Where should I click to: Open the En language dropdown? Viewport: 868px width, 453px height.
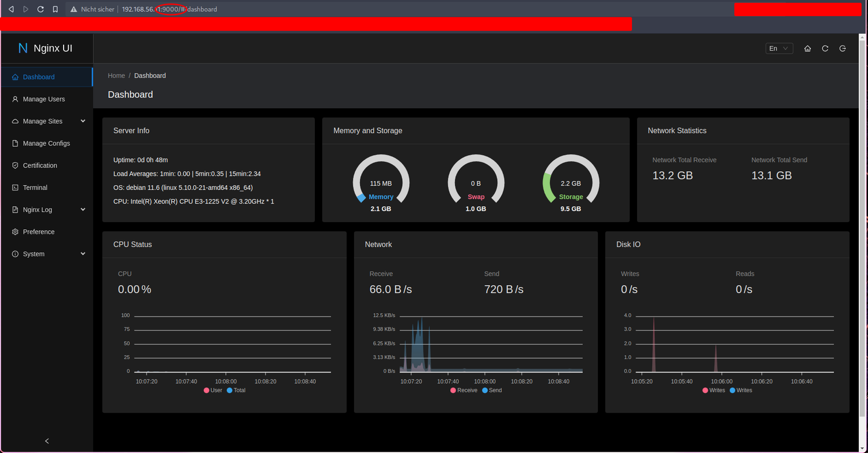[x=779, y=49]
